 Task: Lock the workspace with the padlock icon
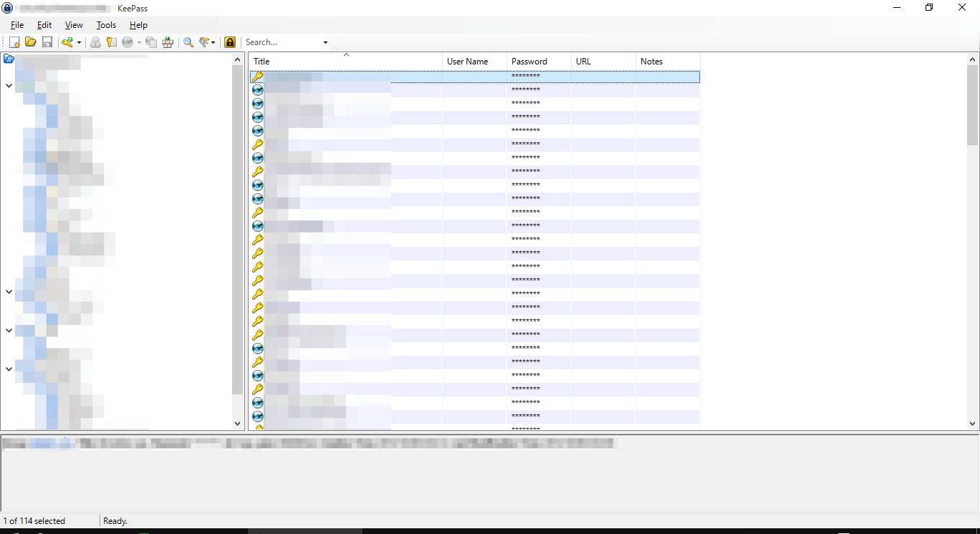[230, 42]
